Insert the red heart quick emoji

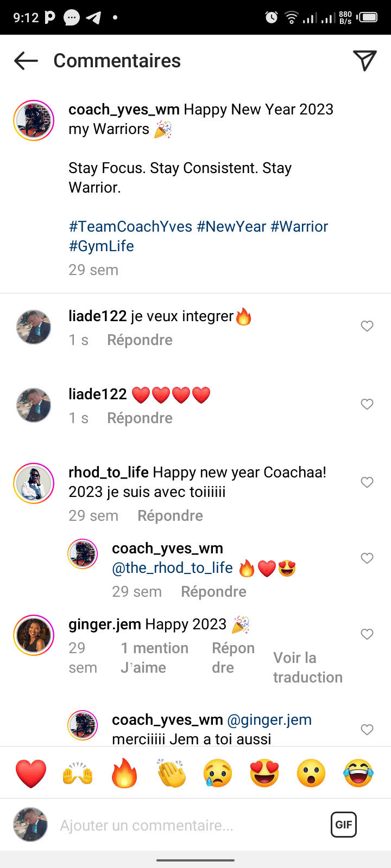tap(31, 773)
